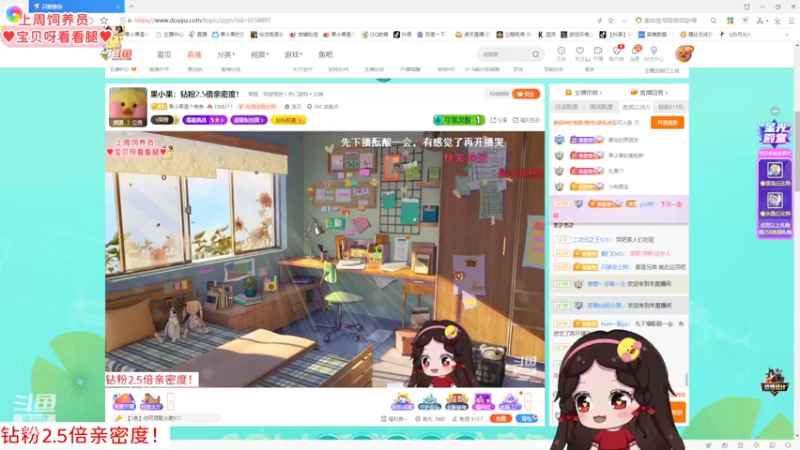800x450 pixels.
Task: Click the first orange gift icon under the video
Action: [123, 402]
